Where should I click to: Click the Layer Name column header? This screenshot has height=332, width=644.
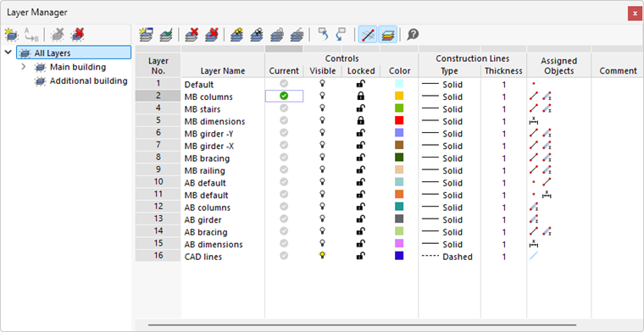[x=223, y=71]
